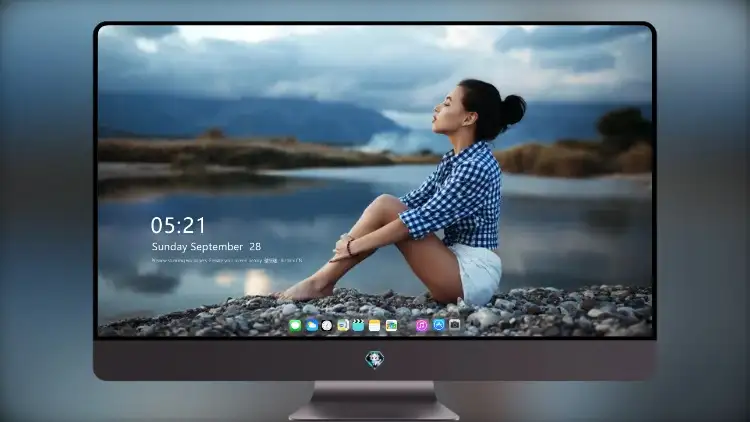Open the Weather app in dock
The height and width of the screenshot is (422, 750).
311,326
